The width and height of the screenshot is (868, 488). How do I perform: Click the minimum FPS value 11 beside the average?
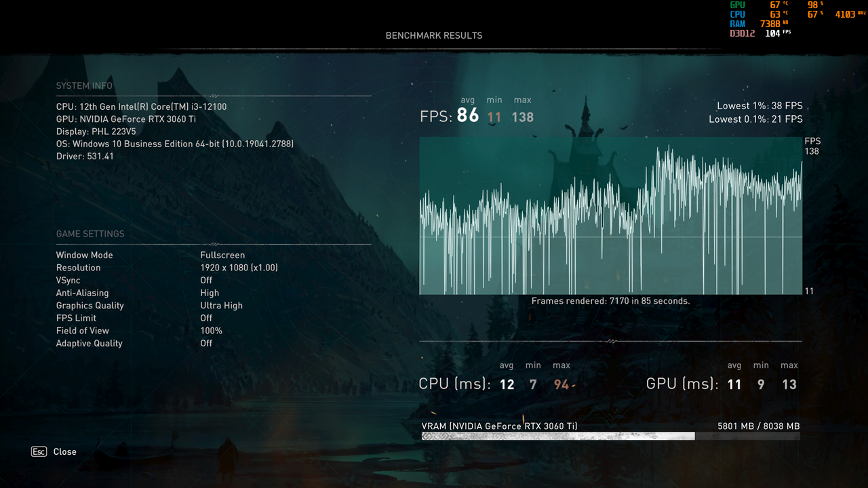[494, 117]
